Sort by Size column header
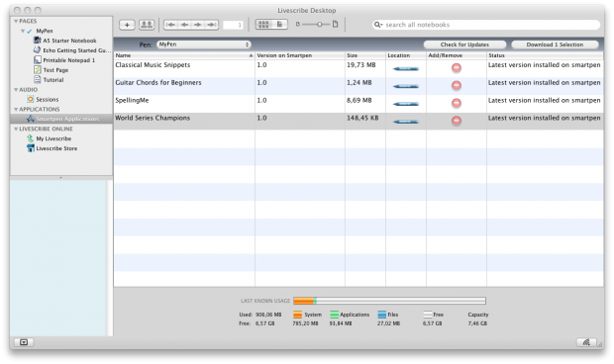Viewport: 614px width, 364px height. tap(365, 55)
